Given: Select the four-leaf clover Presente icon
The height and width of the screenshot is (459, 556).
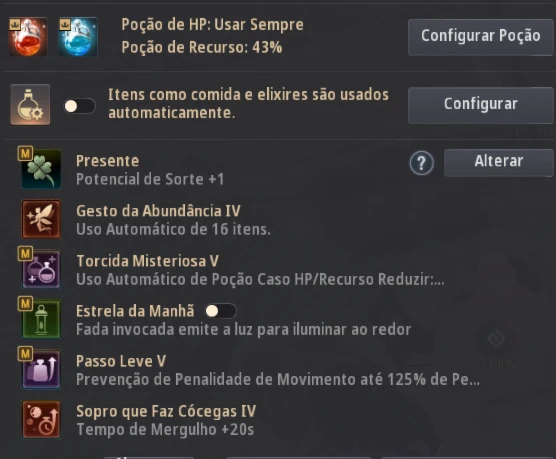Looking at the screenshot, I should click(41, 168).
